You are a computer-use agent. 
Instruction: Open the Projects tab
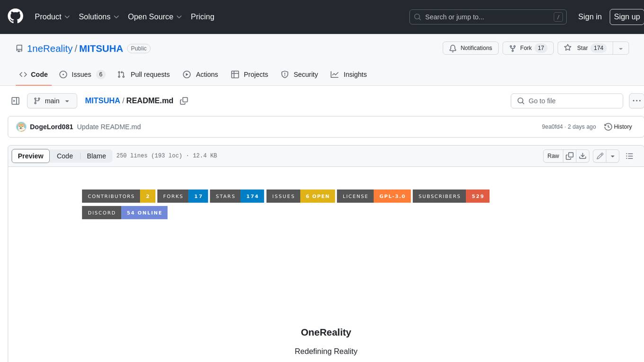pos(250,74)
